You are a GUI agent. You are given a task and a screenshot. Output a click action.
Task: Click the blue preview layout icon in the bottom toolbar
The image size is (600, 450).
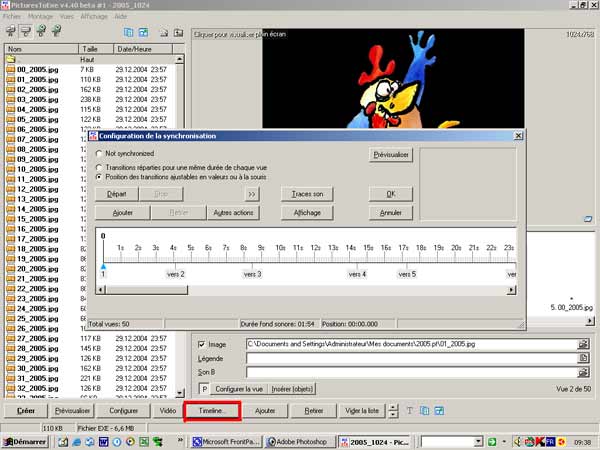(x=439, y=411)
